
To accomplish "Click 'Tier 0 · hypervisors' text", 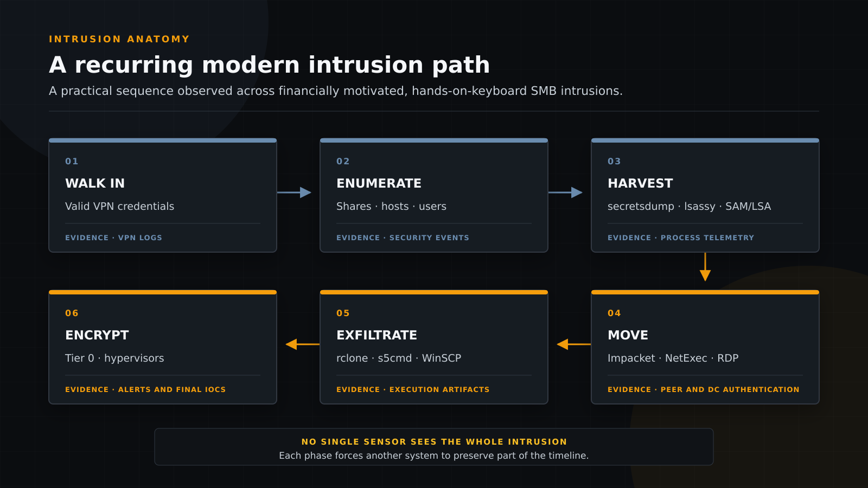I will tap(114, 358).
